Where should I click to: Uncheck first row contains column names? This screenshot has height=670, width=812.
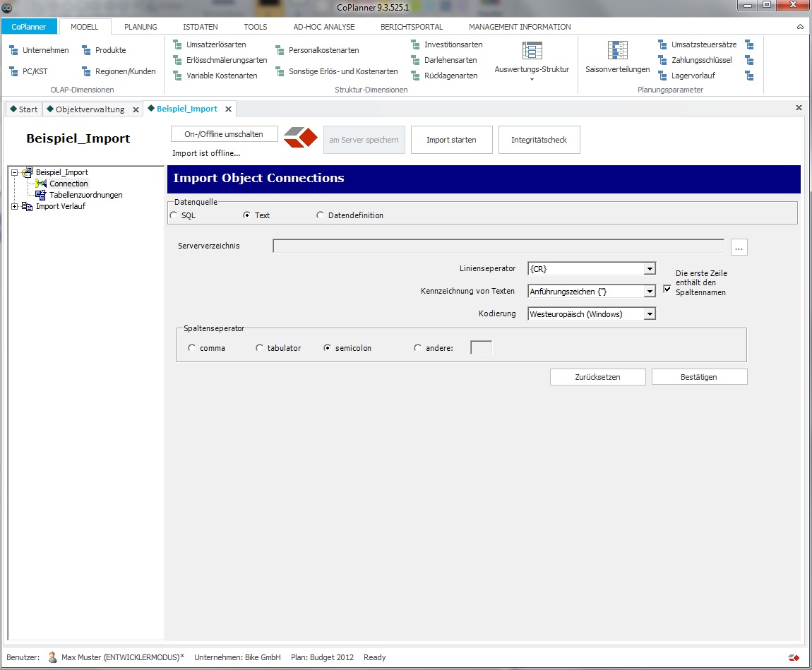(x=667, y=289)
